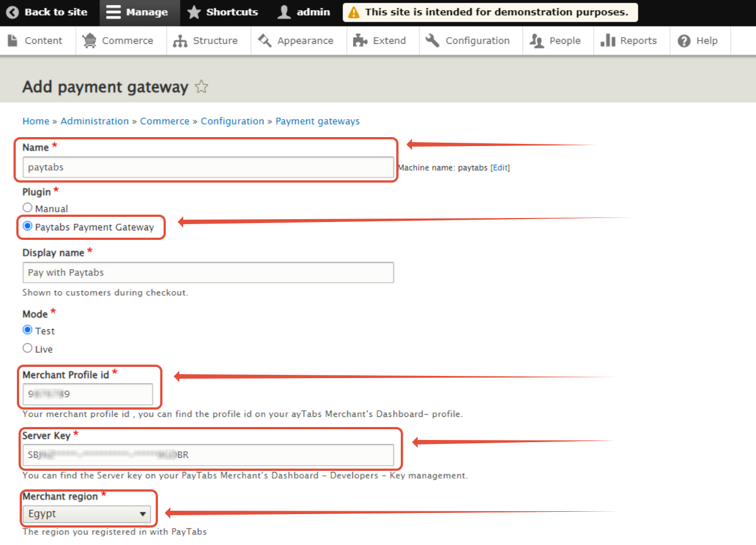756x545 pixels.
Task: Click 'This site is intended for demonstration purposes.' text
Action: (496, 12)
